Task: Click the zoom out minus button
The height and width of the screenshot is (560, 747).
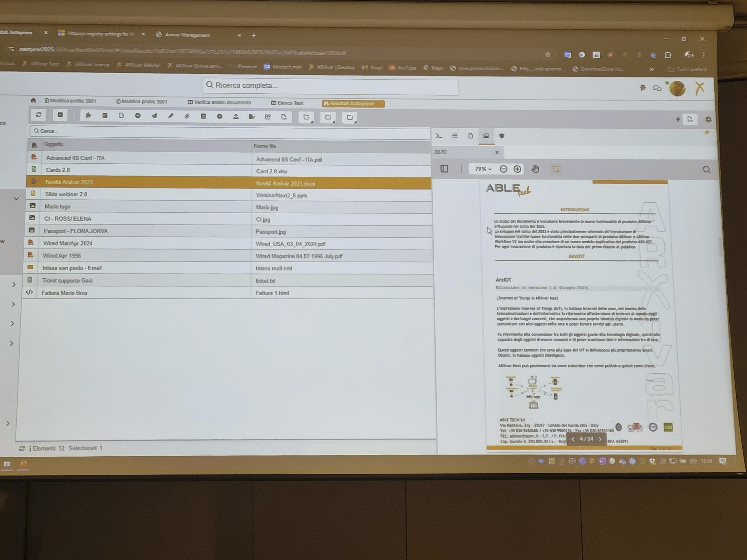Action: tap(503, 169)
